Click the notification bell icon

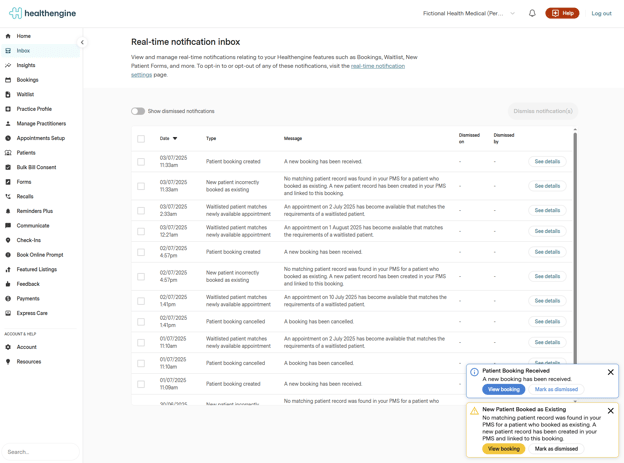coord(532,13)
